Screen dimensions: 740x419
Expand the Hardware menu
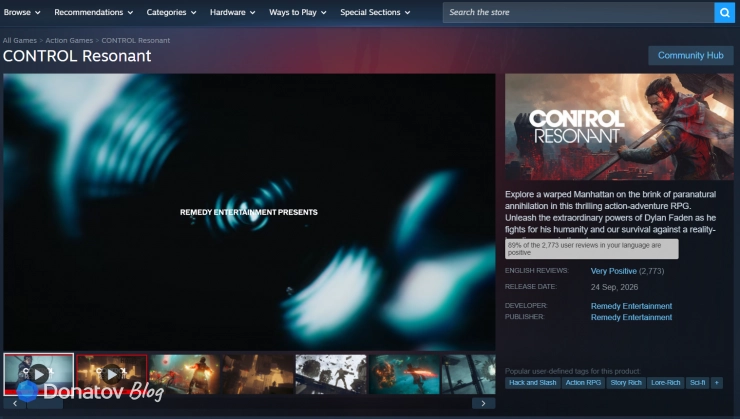coord(233,12)
